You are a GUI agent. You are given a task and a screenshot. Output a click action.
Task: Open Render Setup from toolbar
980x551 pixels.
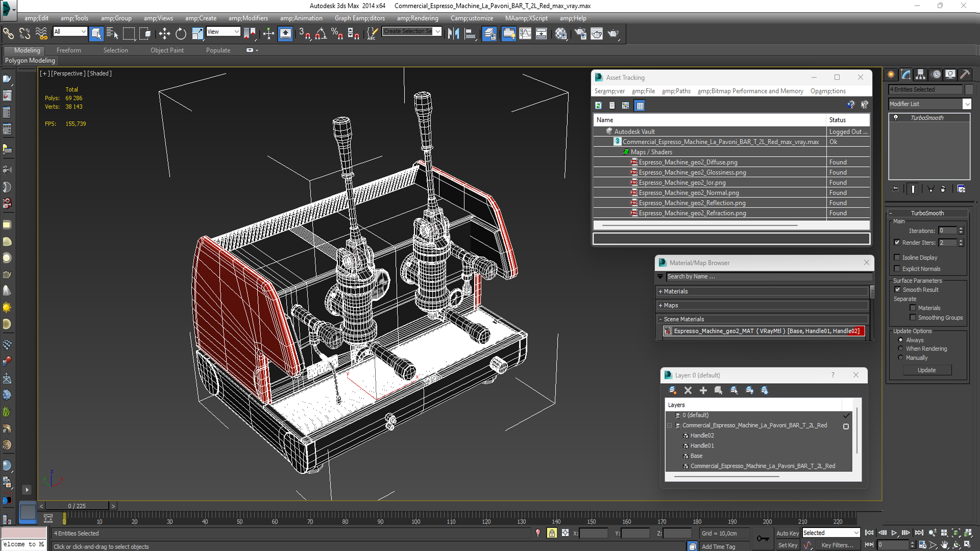pos(580,34)
